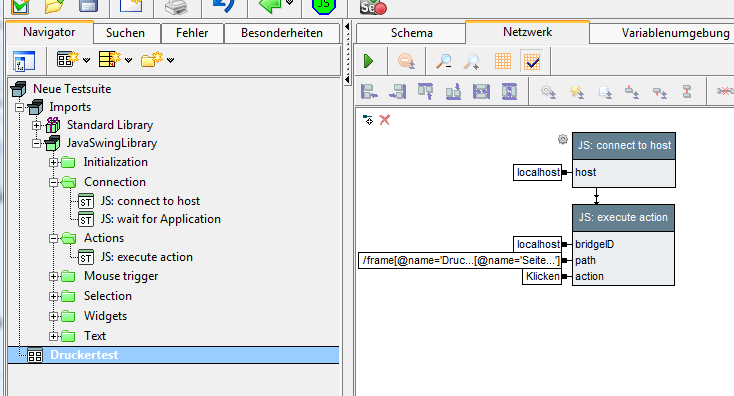The height and width of the screenshot is (396, 734).
Task: Click the faded magnifier zoom icon
Action: 471,61
